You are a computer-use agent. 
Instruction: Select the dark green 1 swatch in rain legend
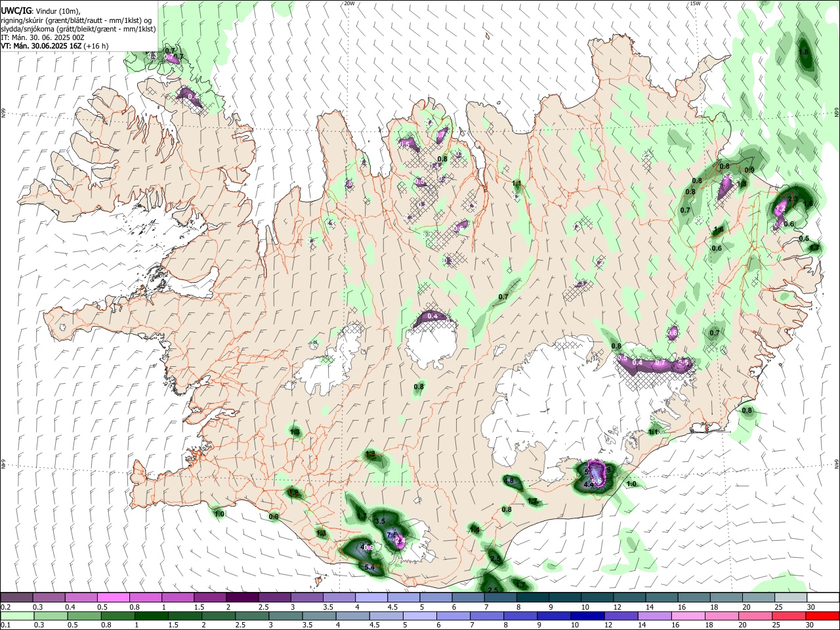coord(150,616)
